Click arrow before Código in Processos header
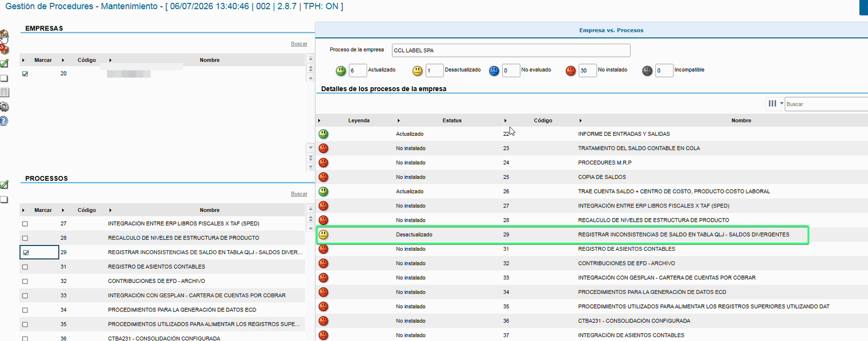The height and width of the screenshot is (341, 868). [63, 210]
